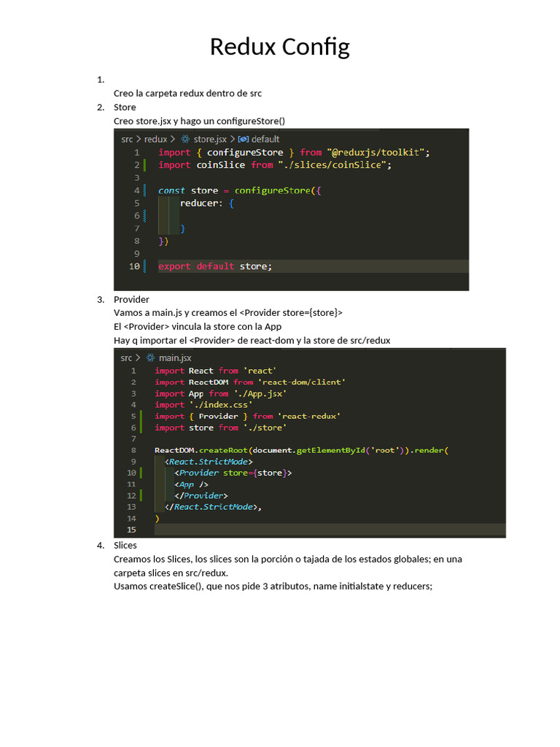Click line starting 'Hay q importar el <Provider>'
The height and width of the screenshot is (747, 560).
pos(252,341)
